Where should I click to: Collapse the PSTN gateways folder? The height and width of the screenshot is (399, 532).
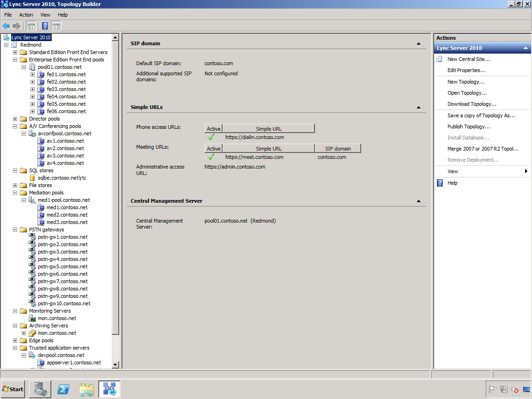15,230
